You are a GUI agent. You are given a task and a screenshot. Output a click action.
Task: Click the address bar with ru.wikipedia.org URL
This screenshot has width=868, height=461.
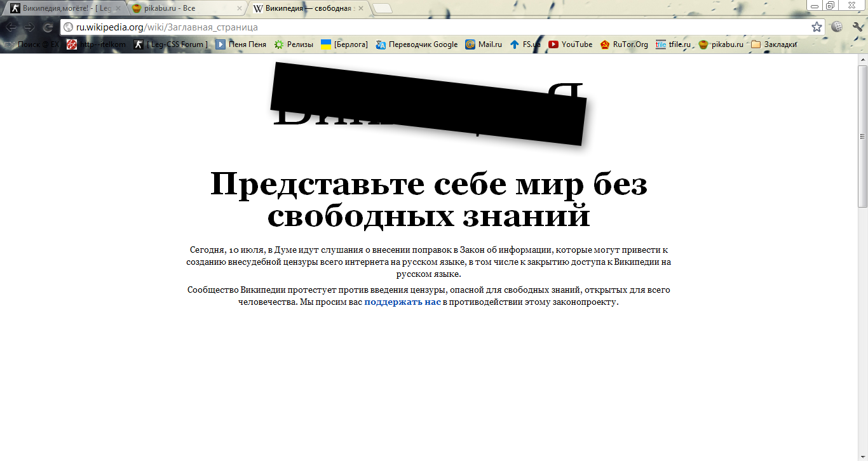(x=442, y=27)
